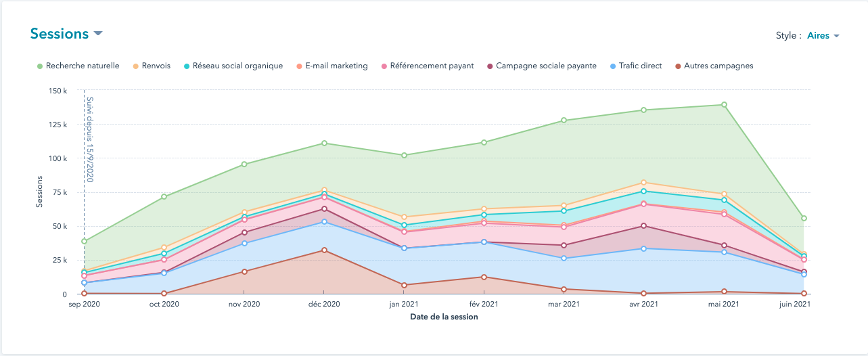Click the 'Date de la session' axis title

(444, 317)
